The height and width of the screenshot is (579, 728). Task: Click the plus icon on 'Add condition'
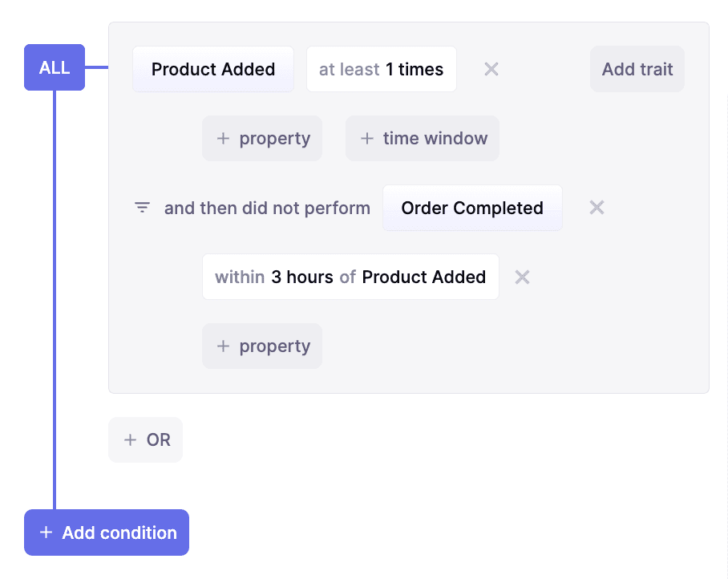(46, 532)
